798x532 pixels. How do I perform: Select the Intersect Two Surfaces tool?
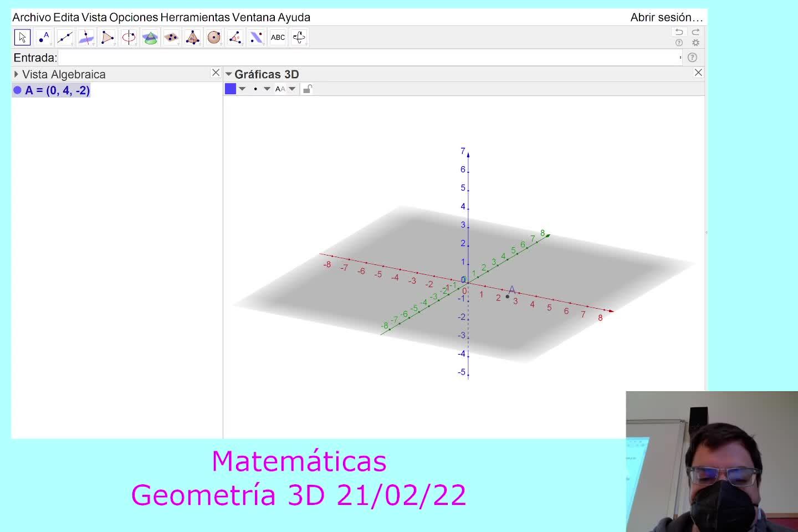tap(150, 38)
